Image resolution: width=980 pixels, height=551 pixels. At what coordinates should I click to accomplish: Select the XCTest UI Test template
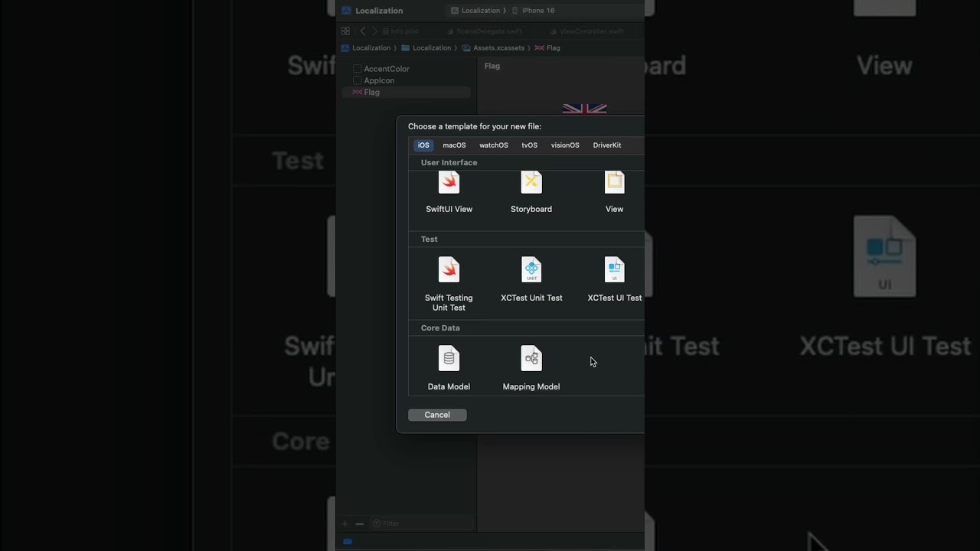point(614,279)
